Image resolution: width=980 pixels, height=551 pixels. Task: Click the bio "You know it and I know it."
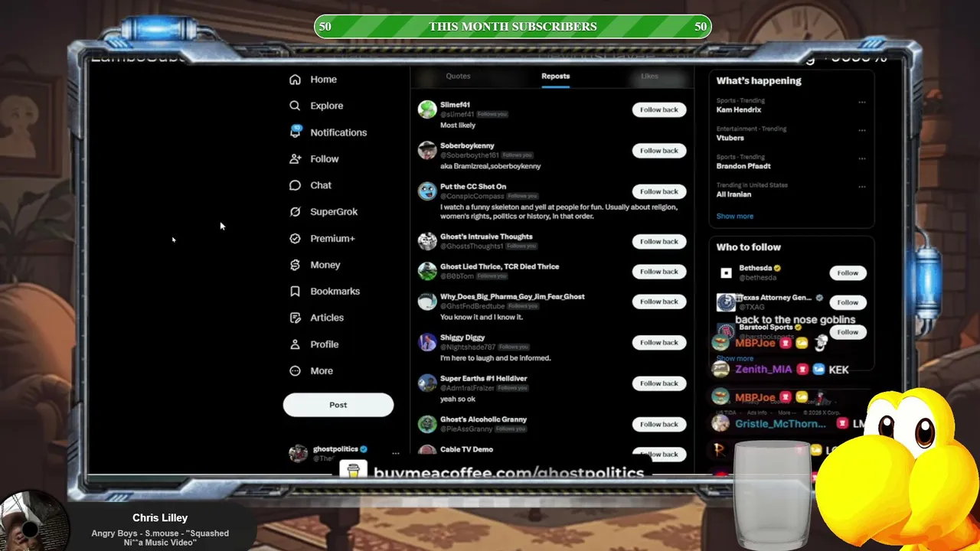(482, 318)
